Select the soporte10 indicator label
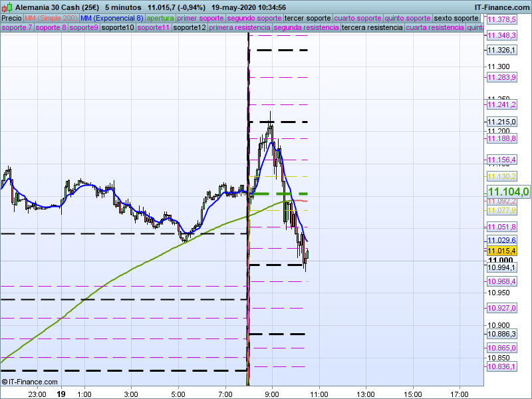Viewport: 532px width, 399px height. [118, 27]
